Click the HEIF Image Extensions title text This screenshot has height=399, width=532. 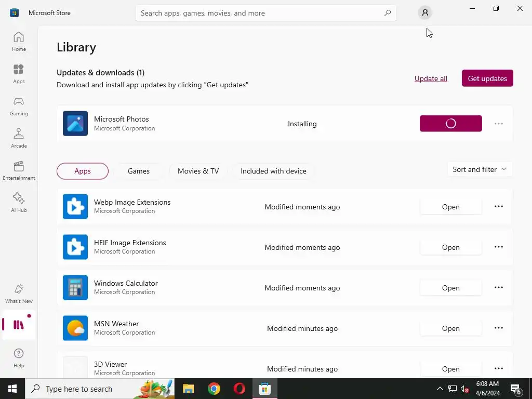(130, 243)
